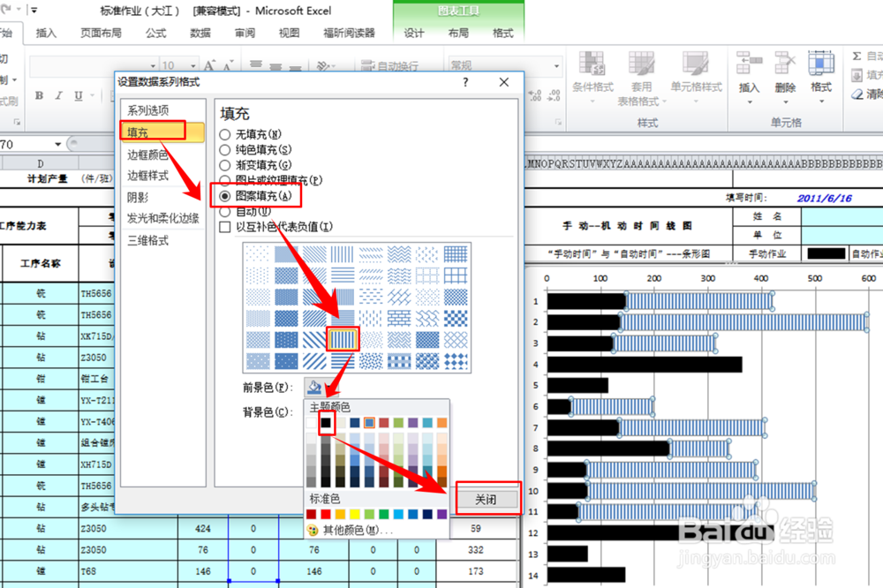Select the vertical stripes pattern swatch
This screenshot has width=883, height=588.
[343, 339]
